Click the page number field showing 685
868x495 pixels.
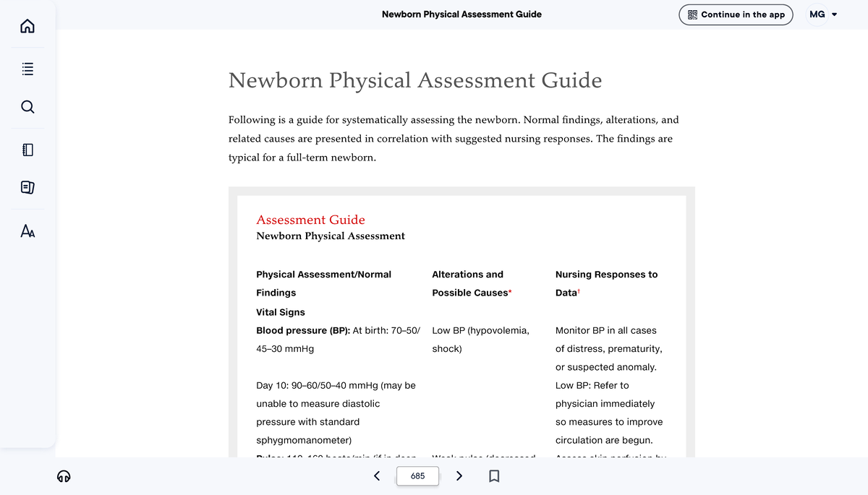(417, 476)
